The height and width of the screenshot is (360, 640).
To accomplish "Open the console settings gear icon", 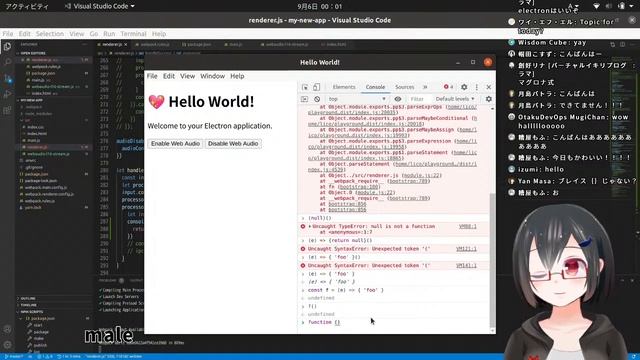I will pyautogui.click(x=489, y=99).
